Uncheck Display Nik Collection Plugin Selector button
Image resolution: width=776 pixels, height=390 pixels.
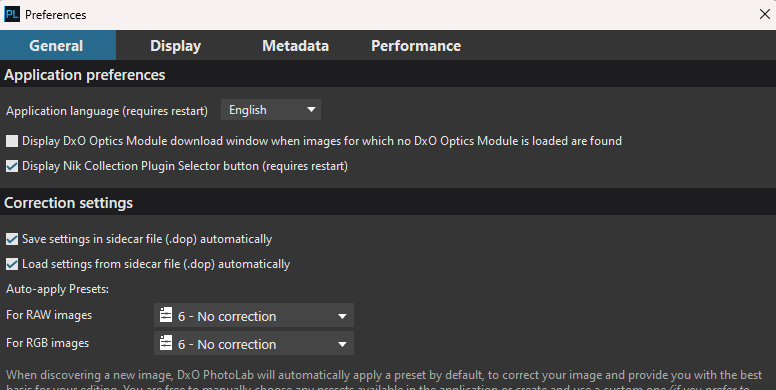(12, 166)
